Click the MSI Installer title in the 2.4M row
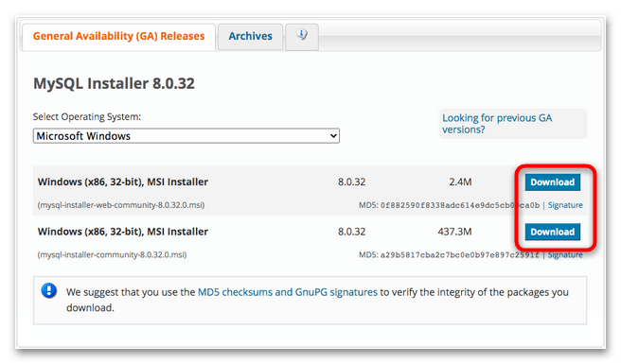The height and width of the screenshot is (364, 621). [123, 182]
